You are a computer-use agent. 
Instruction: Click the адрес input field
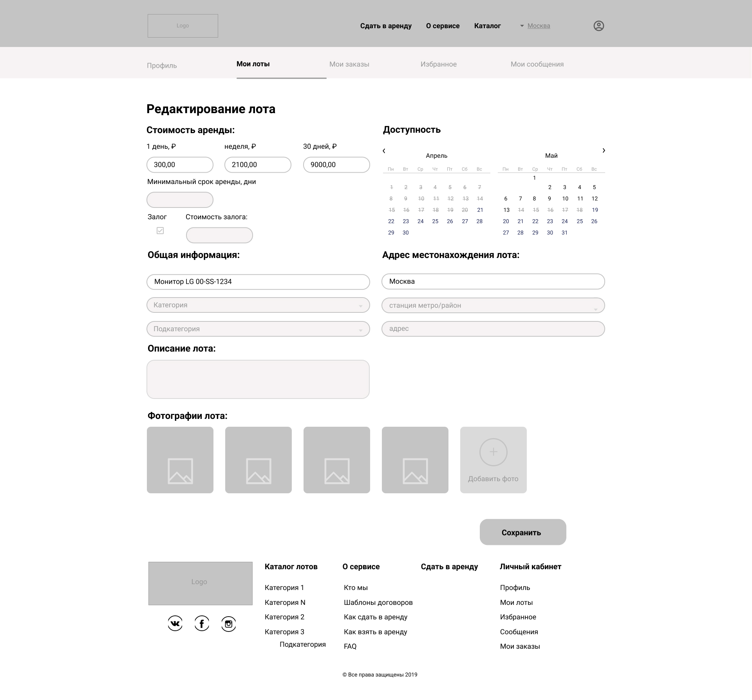[493, 329]
